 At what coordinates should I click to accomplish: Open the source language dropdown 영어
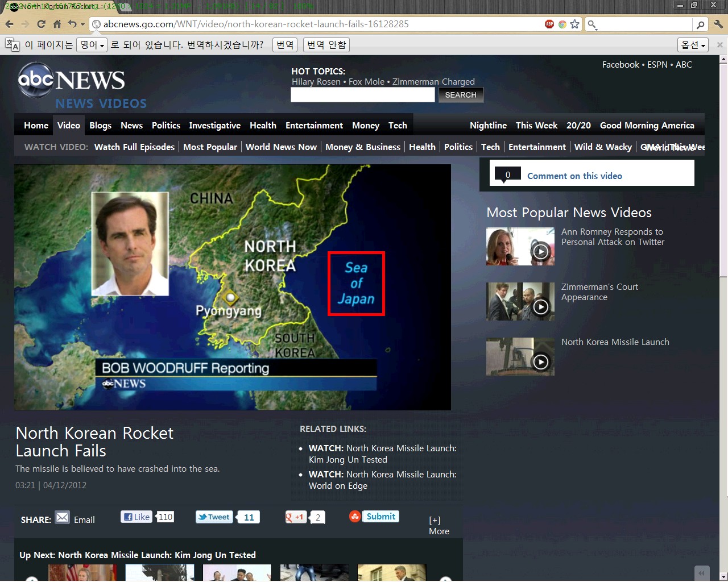tap(92, 45)
